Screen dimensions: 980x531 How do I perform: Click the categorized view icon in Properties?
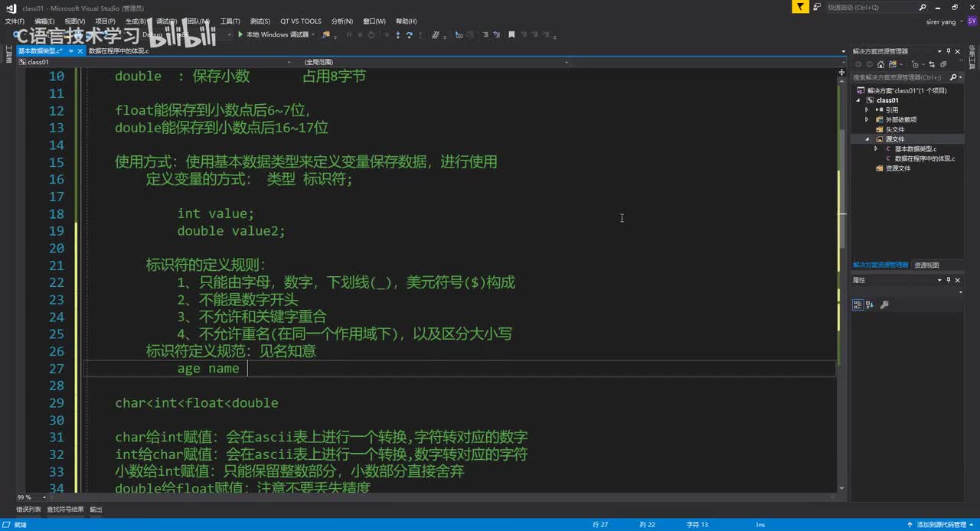click(858, 305)
